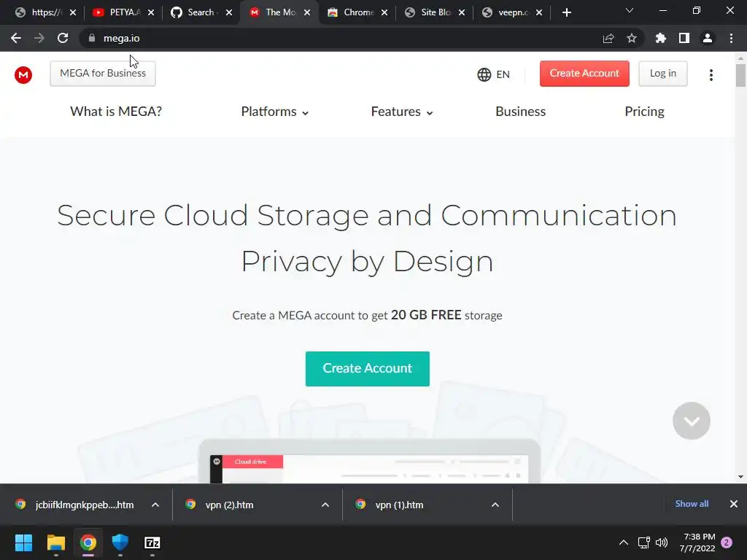Click the red Create Account button

584,74
